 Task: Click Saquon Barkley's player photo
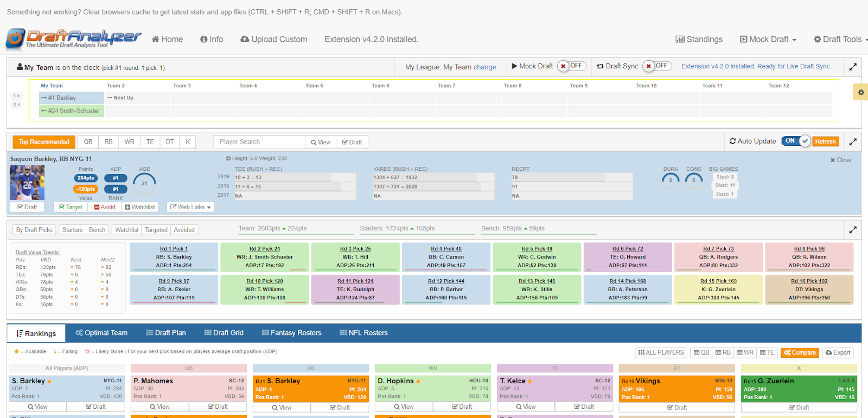coord(27,183)
